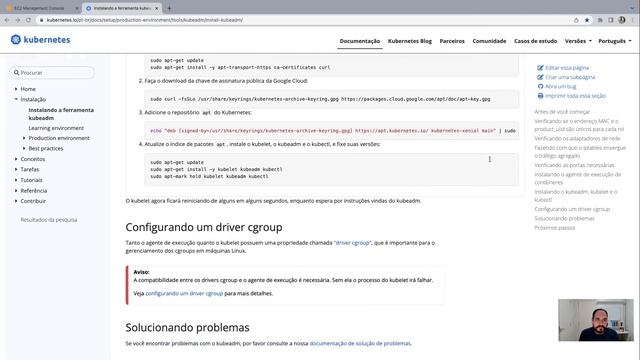Open Casos de estudo navigation item
Screen dimensions: 640x360
(x=536, y=41)
